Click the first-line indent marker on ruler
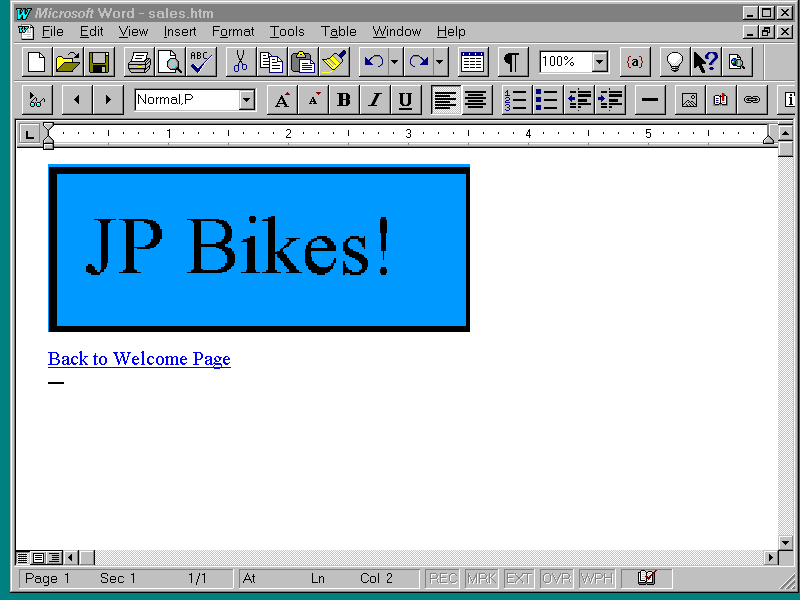800x600 pixels. coord(48,128)
